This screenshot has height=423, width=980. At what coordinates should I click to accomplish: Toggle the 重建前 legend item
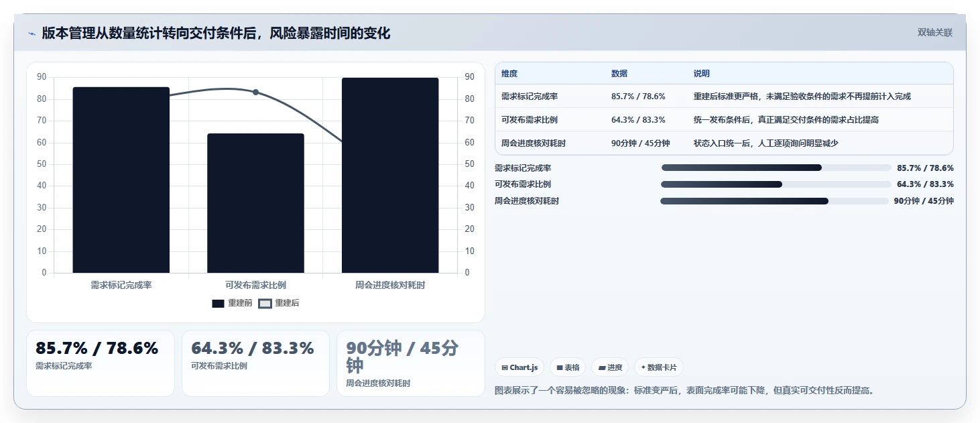coord(232,303)
